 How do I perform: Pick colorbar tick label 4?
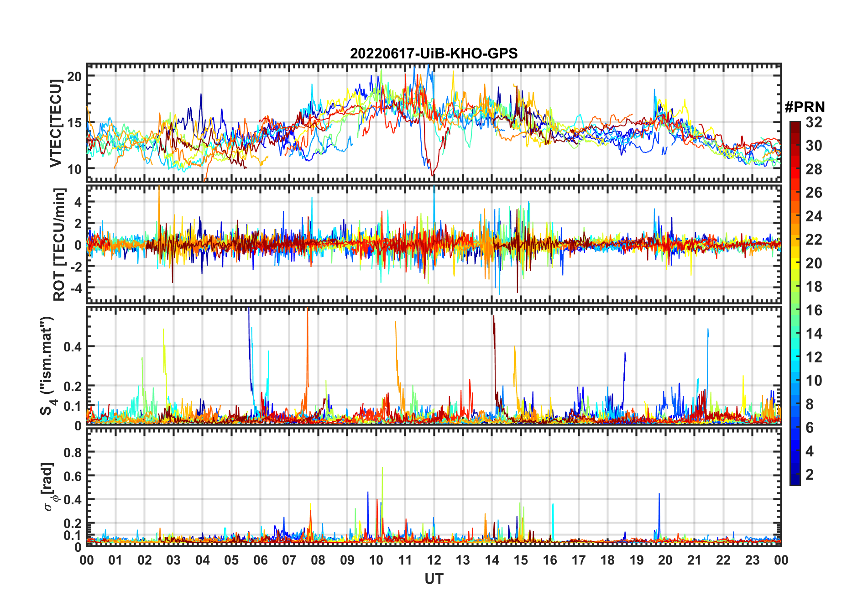pos(810,451)
